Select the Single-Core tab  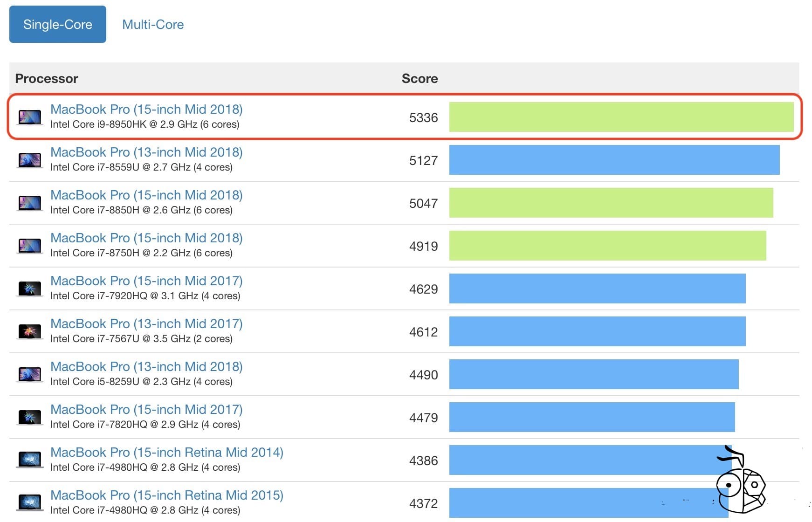(57, 24)
